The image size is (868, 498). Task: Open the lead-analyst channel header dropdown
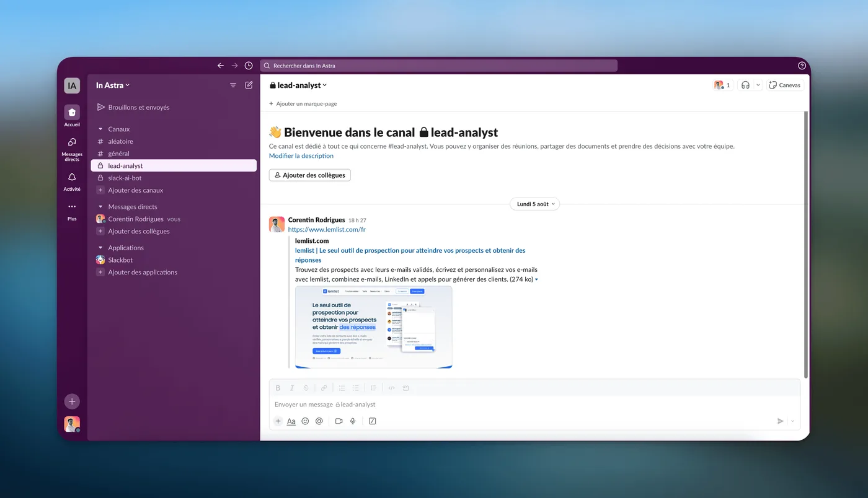point(298,85)
